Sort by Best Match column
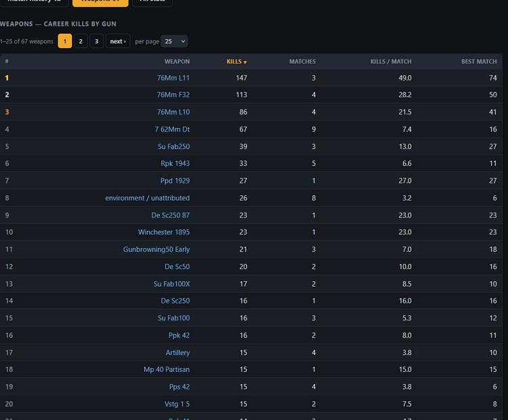This screenshot has height=420, width=508. (479, 62)
